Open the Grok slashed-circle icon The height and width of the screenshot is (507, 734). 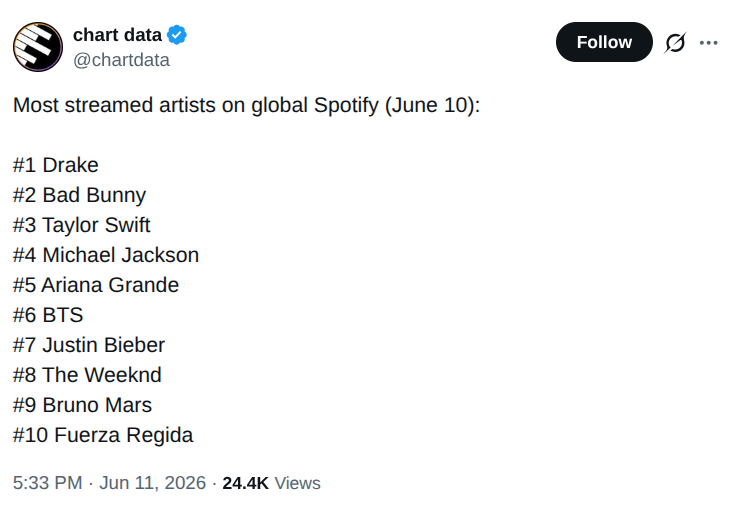(x=675, y=43)
